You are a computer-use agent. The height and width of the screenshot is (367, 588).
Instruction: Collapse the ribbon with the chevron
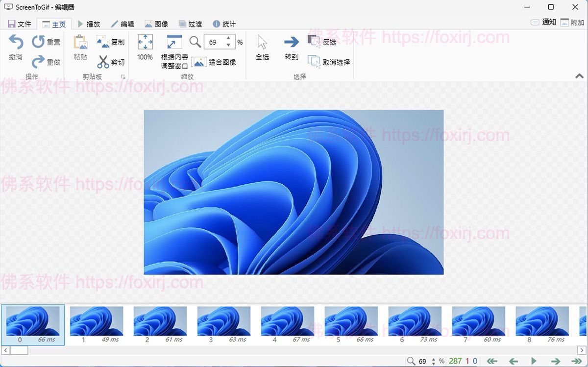coord(578,76)
